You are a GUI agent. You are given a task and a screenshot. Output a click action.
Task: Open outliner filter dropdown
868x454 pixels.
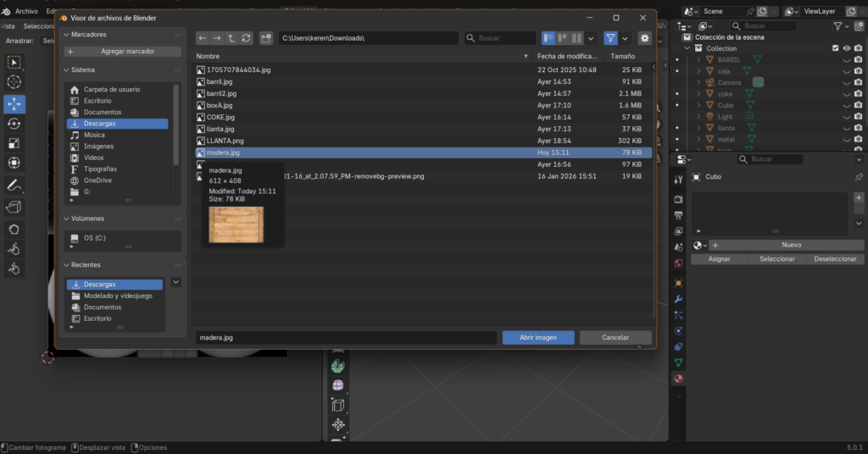[x=840, y=26]
